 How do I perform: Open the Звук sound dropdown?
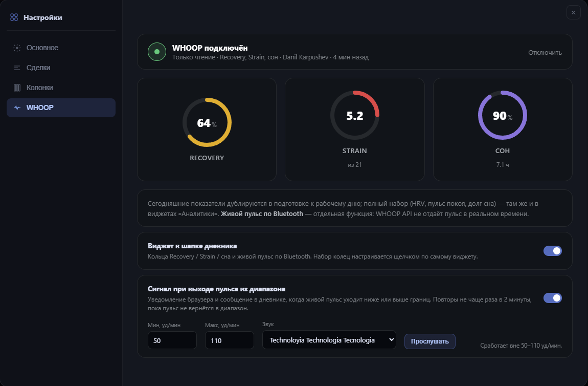point(329,340)
